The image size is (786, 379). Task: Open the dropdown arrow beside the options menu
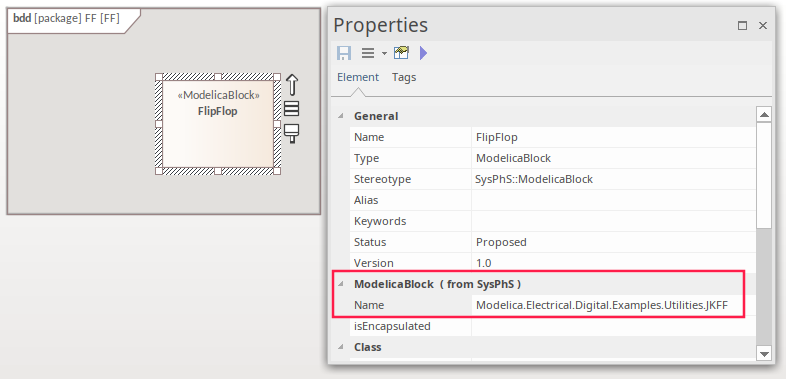[x=384, y=53]
